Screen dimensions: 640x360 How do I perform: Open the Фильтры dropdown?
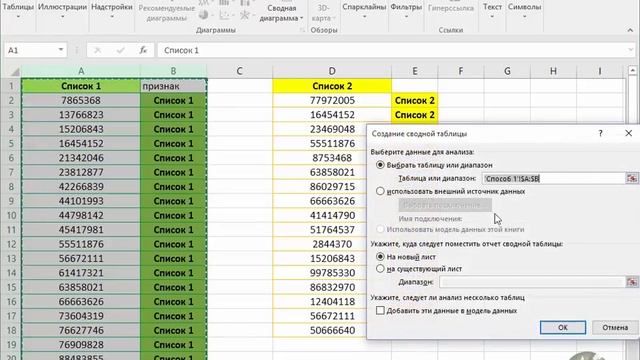click(x=406, y=11)
